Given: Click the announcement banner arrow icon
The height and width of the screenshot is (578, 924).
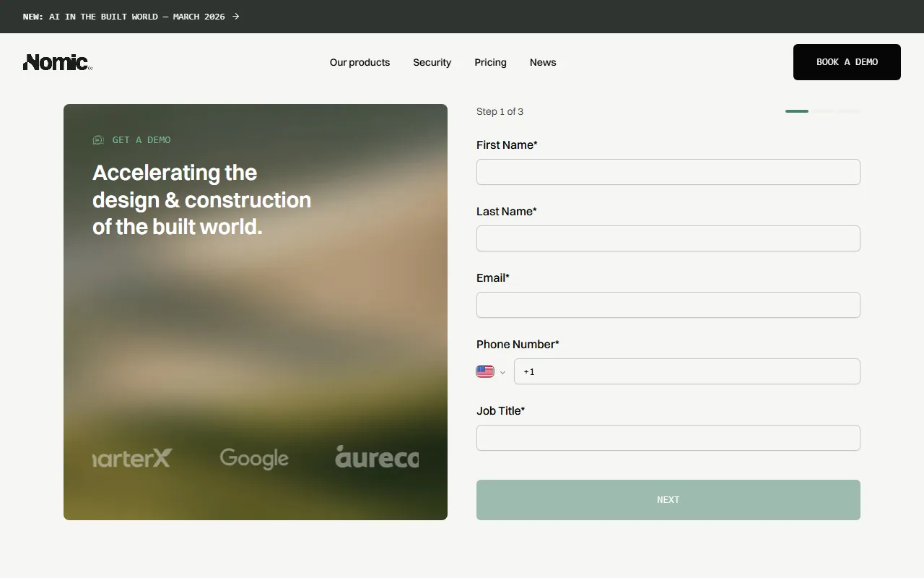Looking at the screenshot, I should click(x=235, y=17).
